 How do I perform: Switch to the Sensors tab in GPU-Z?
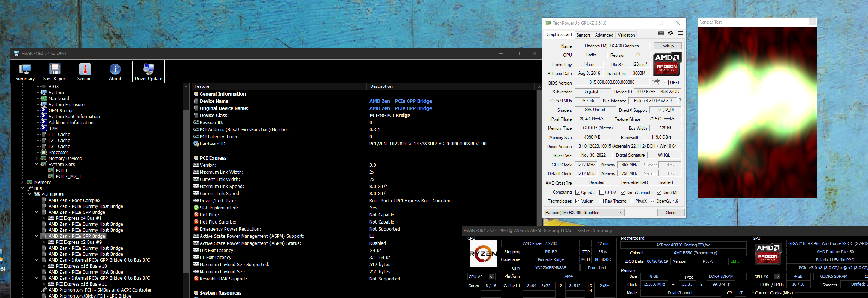coord(583,35)
